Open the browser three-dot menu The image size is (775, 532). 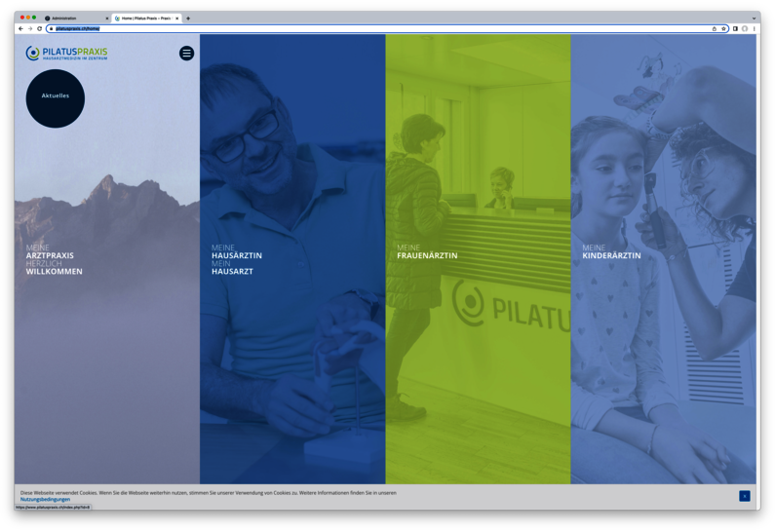(x=754, y=29)
